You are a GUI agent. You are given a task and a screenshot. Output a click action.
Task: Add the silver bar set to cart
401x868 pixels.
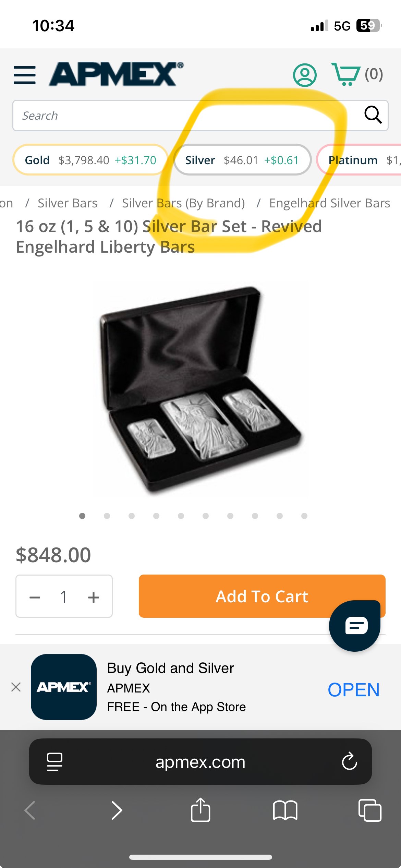click(x=262, y=596)
